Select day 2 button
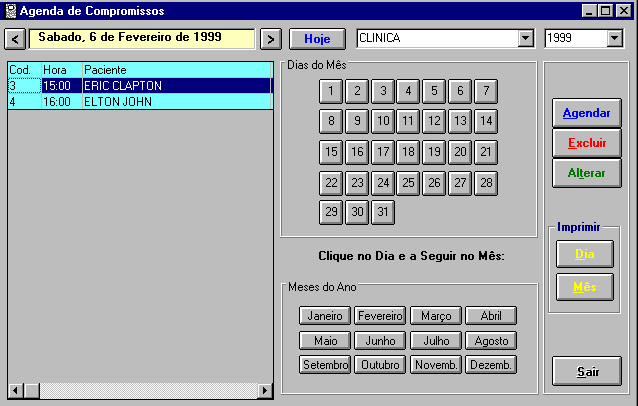The height and width of the screenshot is (406, 638). [357, 91]
